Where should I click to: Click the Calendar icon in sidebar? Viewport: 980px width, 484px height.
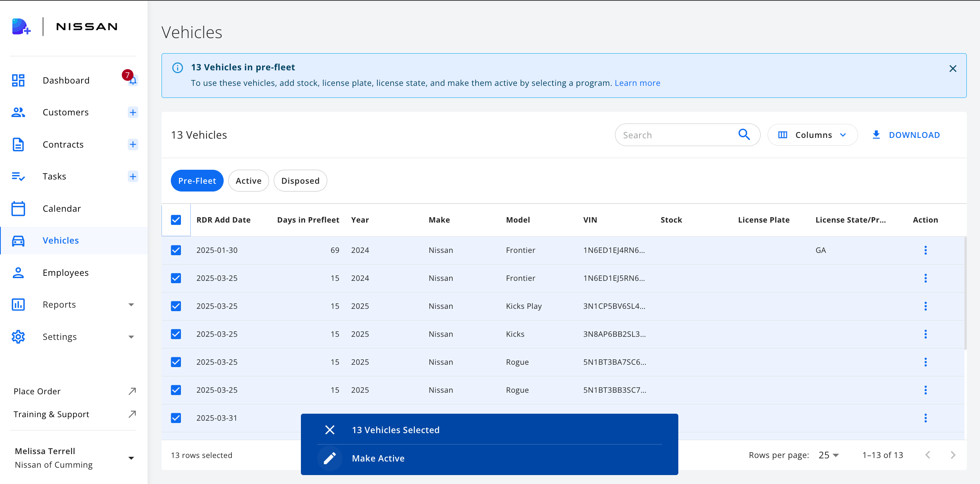click(18, 209)
